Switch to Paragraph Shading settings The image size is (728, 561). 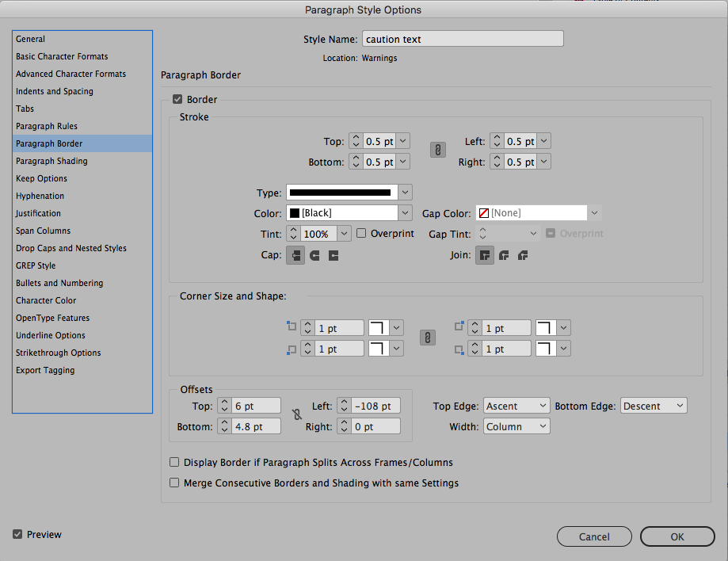(x=51, y=161)
